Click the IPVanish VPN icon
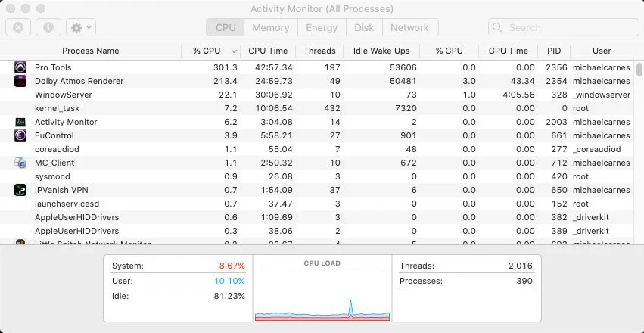Screen dimensions: 644x333 pos(20,190)
